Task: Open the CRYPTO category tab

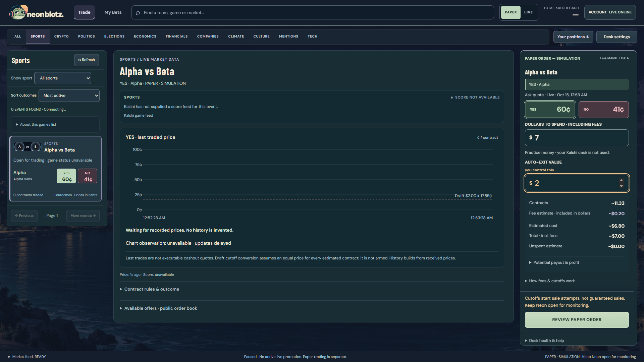Action: (61, 37)
